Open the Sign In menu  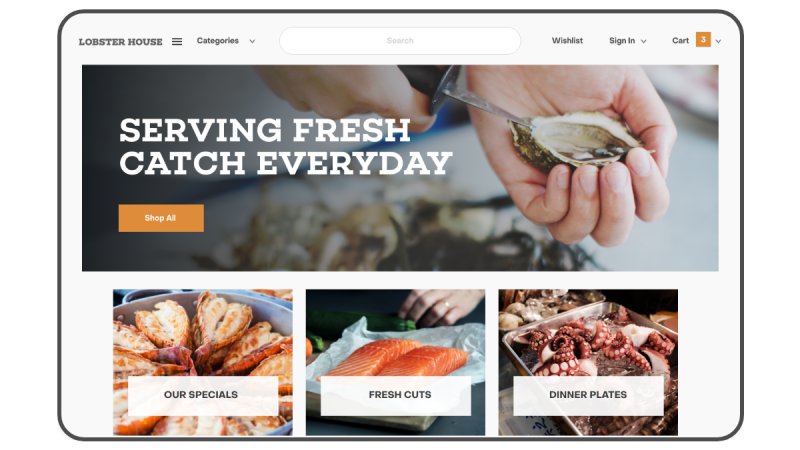tap(622, 41)
